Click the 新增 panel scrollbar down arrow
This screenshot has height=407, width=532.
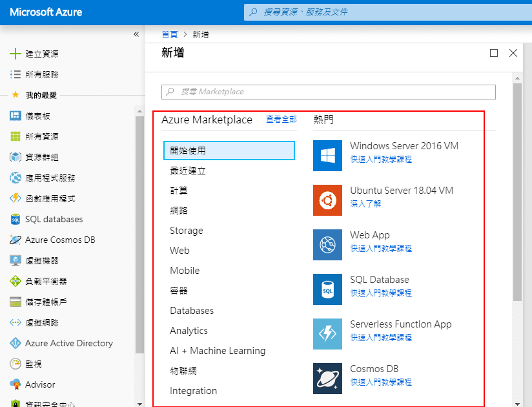click(x=517, y=404)
